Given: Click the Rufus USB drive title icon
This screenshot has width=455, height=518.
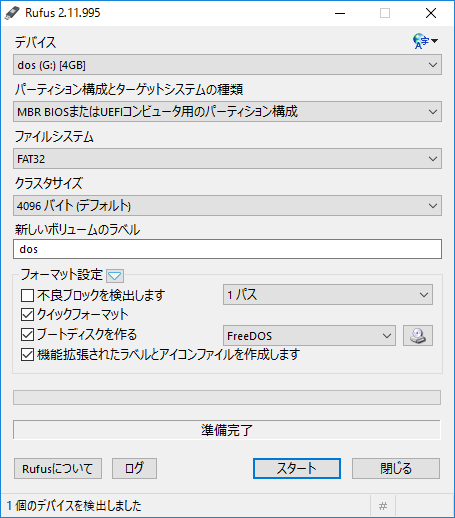Looking at the screenshot, I should (12, 13).
